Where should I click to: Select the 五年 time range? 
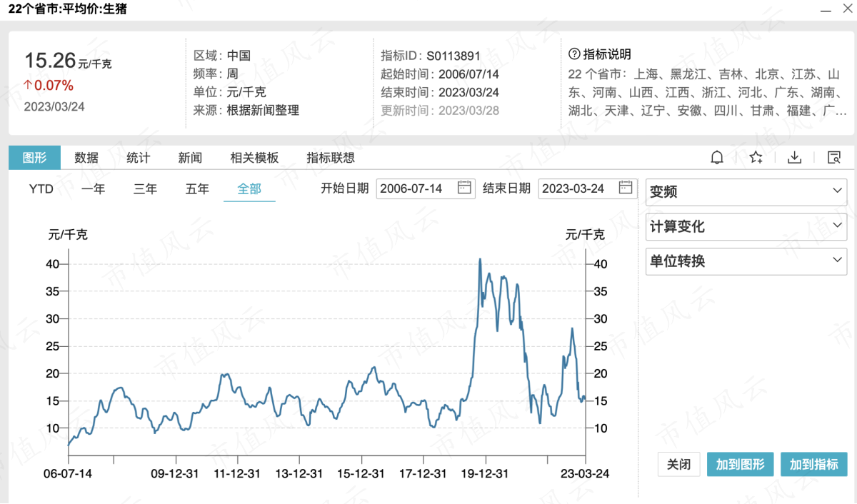point(197,189)
